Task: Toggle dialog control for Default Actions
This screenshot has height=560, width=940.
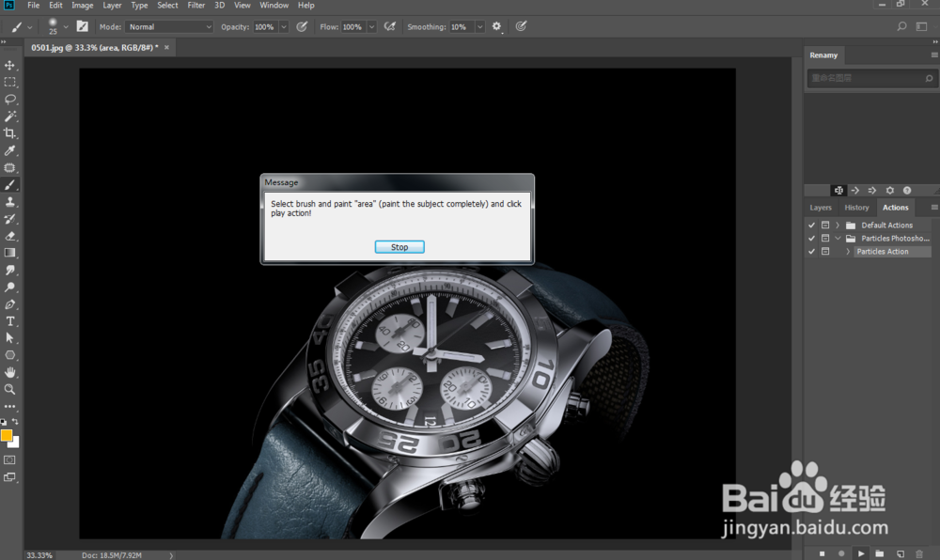Action: click(x=825, y=226)
